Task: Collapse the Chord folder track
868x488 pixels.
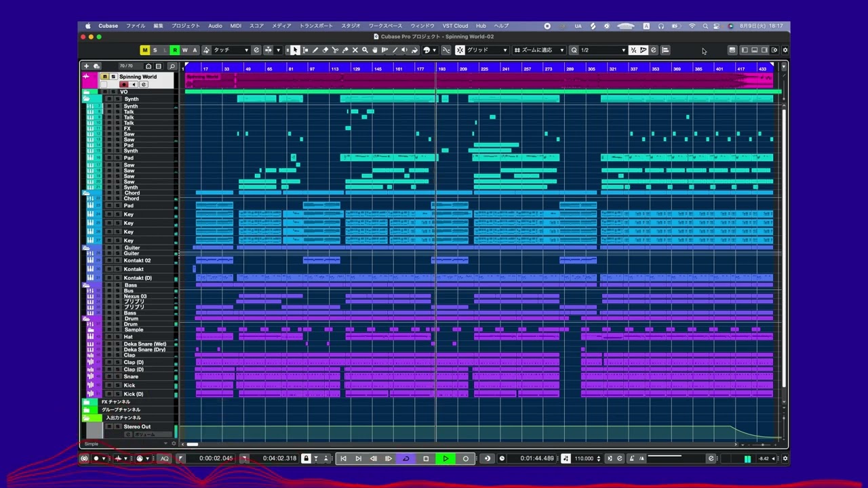Action: (x=87, y=193)
